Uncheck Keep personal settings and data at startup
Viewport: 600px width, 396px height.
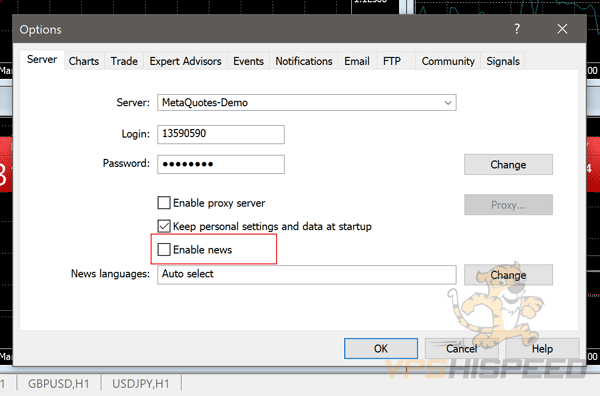(164, 226)
